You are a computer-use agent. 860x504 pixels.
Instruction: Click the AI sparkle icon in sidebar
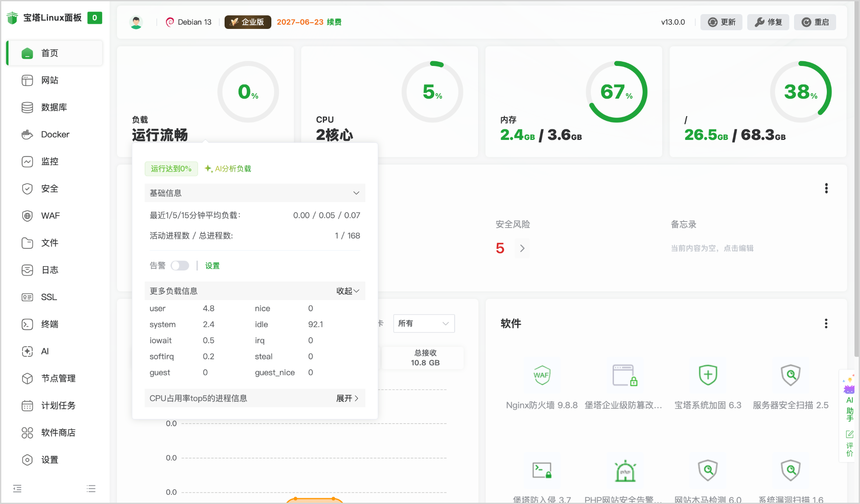(27, 351)
